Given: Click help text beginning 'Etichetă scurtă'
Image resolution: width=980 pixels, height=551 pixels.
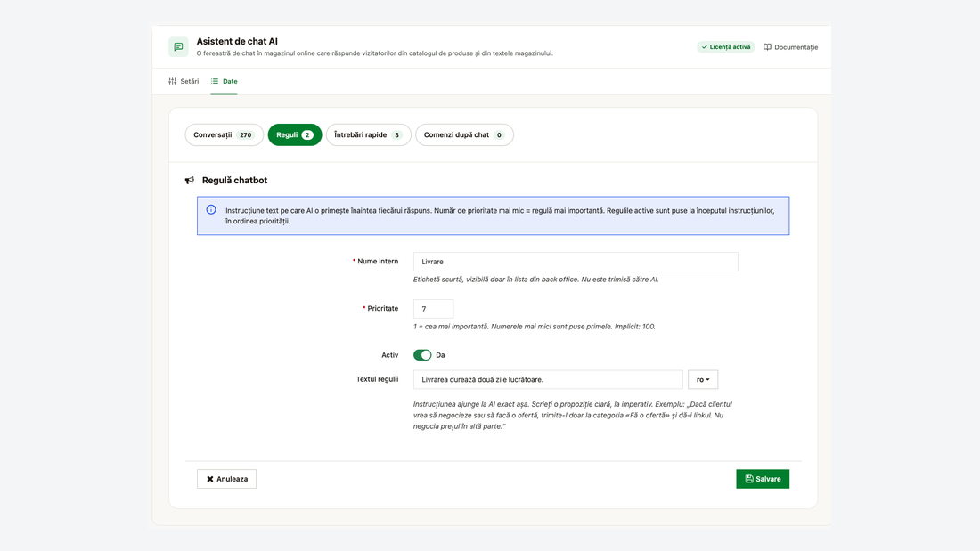Looking at the screenshot, I should pos(535,280).
